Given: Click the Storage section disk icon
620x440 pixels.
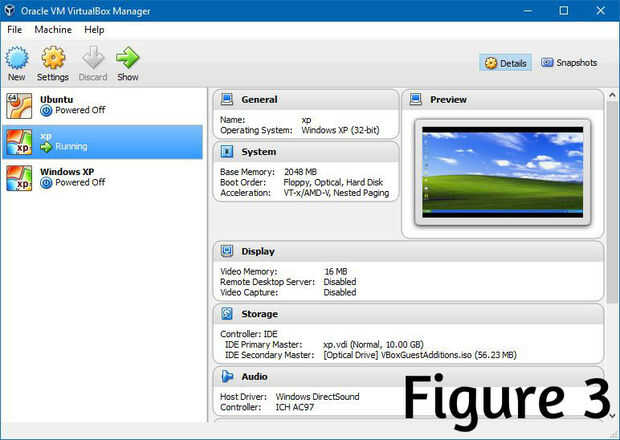Looking at the screenshot, I should click(x=227, y=313).
